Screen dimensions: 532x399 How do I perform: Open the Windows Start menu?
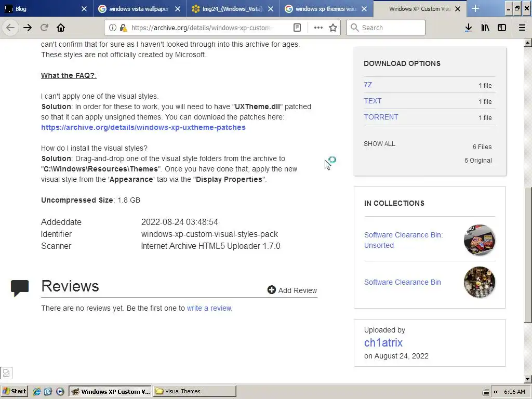coord(14,391)
